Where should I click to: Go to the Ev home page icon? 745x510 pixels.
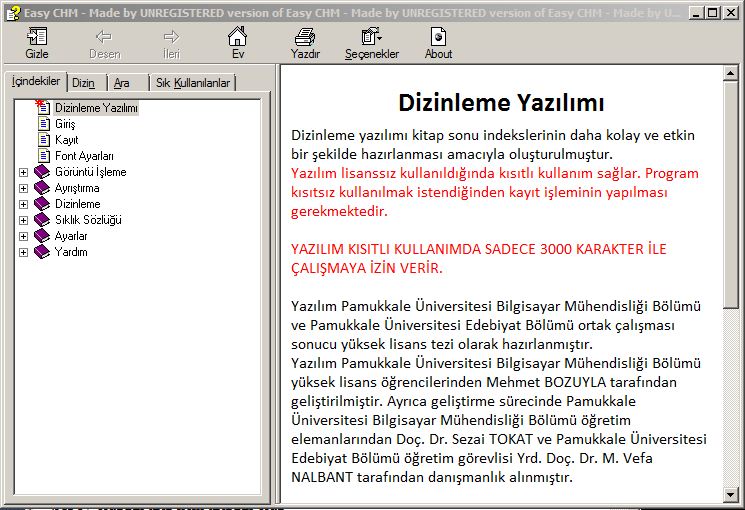(x=238, y=36)
